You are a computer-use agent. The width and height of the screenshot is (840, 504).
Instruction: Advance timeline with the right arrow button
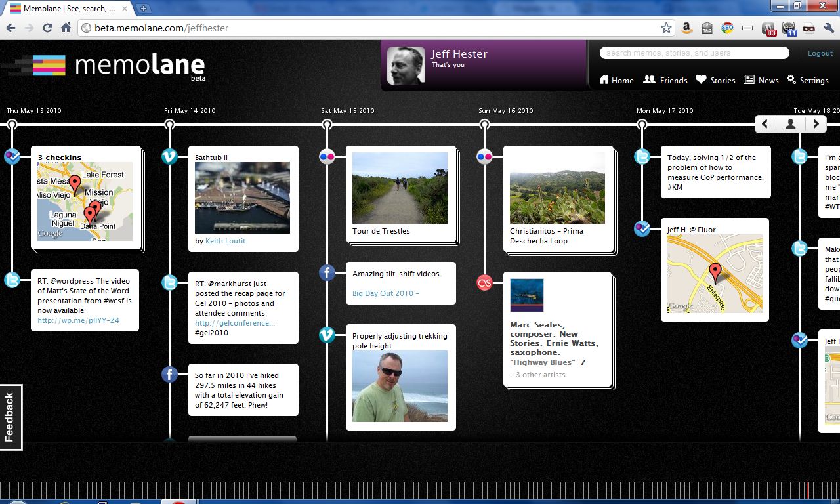pyautogui.click(x=816, y=123)
